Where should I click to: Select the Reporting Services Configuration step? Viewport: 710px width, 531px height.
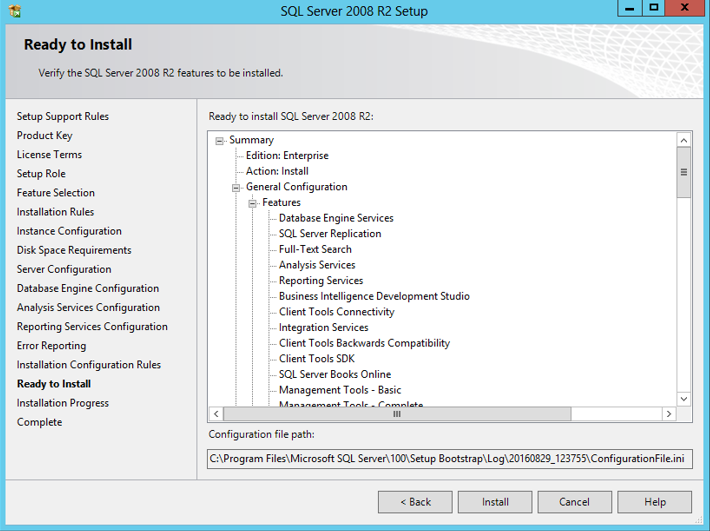[92, 326]
